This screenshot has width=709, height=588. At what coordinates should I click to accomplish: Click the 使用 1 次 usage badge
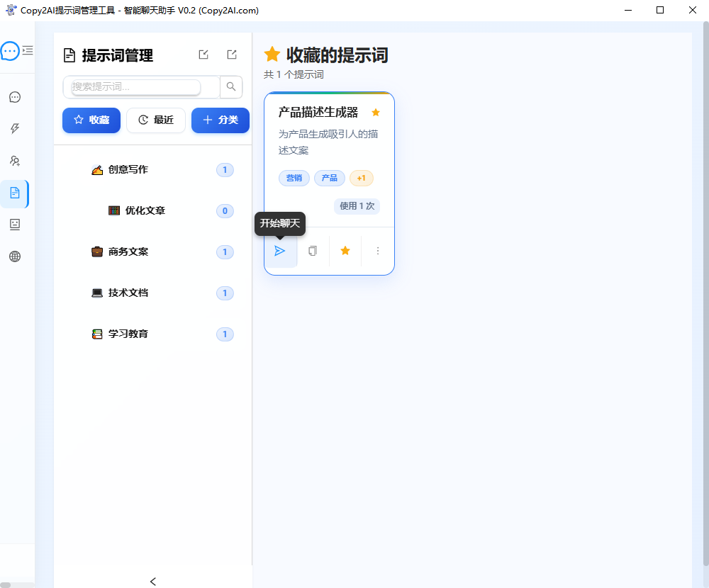coord(357,206)
